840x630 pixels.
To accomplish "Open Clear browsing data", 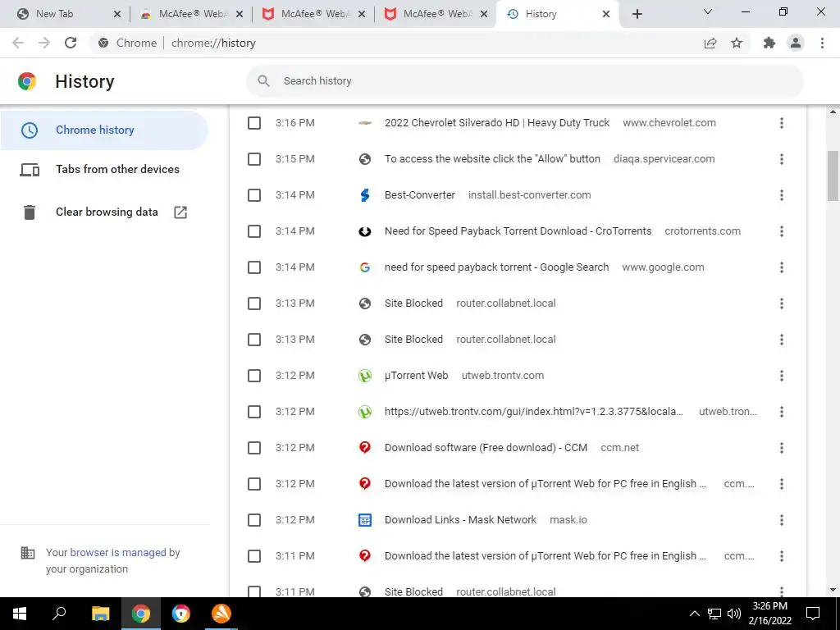I will click(104, 212).
